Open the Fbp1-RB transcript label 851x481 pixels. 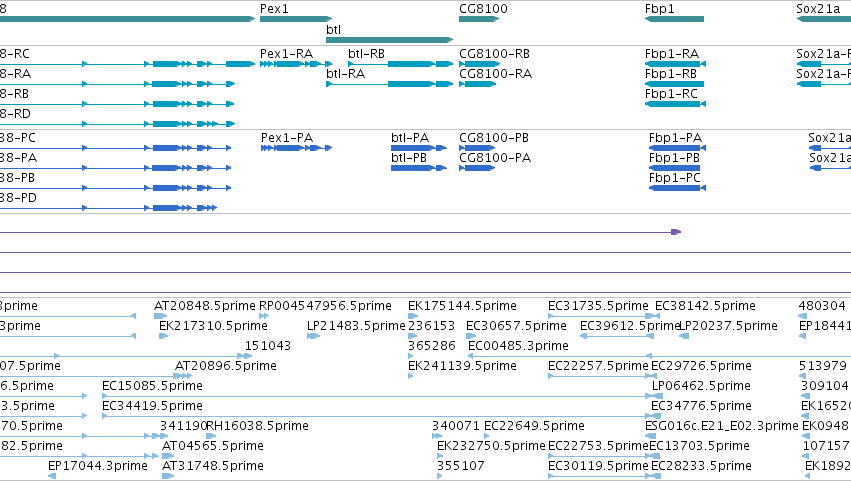(x=671, y=73)
